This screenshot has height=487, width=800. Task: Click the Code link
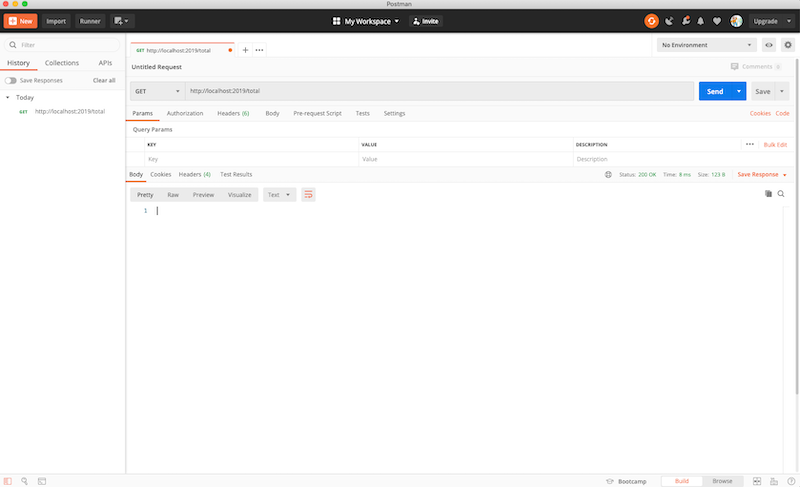(782, 113)
